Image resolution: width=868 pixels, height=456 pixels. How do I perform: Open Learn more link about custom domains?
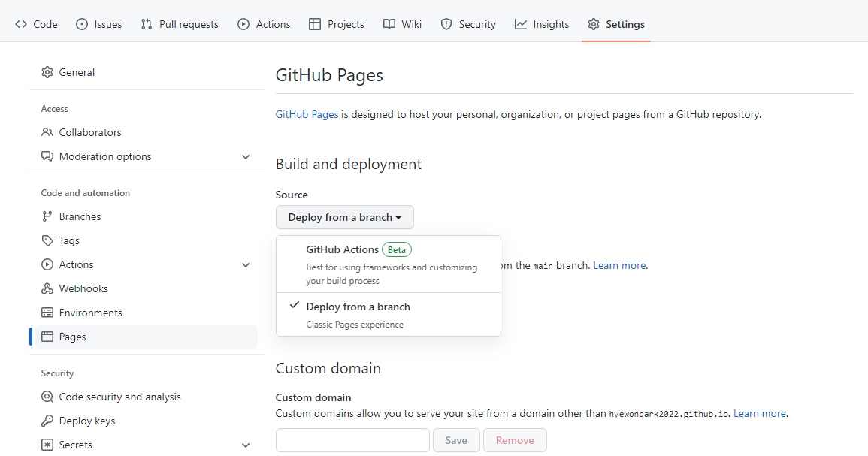coord(760,413)
